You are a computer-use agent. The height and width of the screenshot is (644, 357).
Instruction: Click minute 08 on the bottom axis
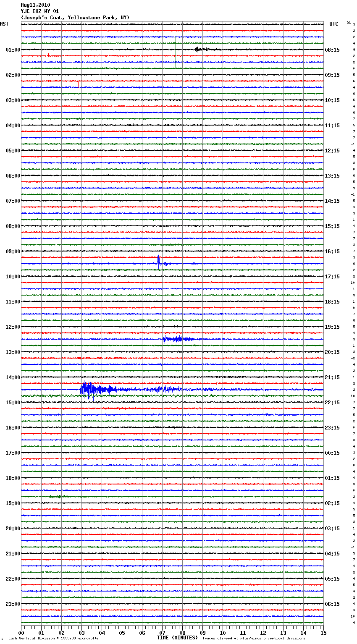pos(182,633)
